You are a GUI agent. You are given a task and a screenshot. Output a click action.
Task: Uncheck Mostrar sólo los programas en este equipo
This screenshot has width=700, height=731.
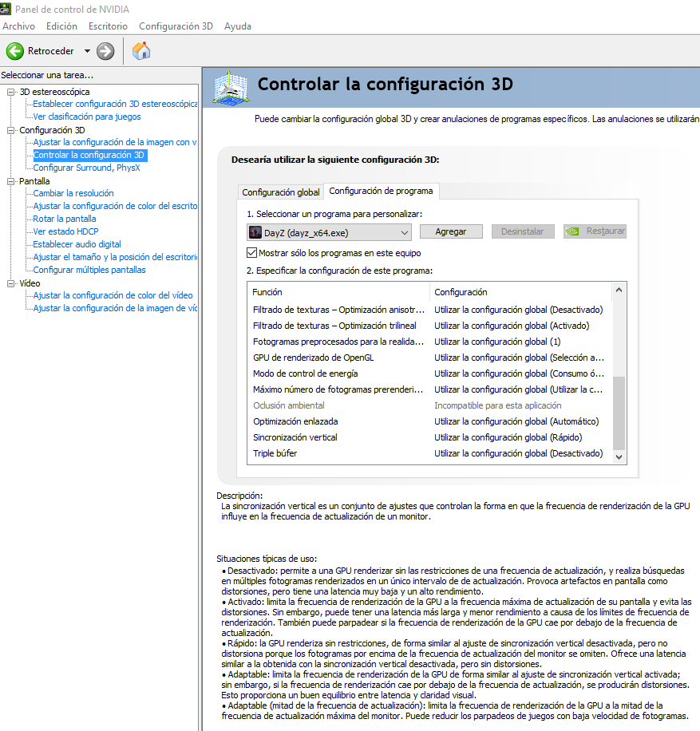(252, 253)
